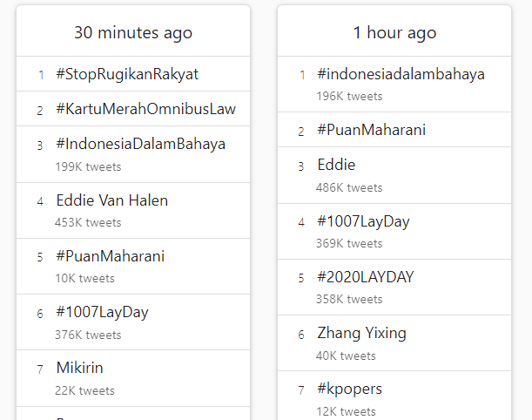
Task: Open #indonesiadalambahaya with 196K tweets
Action: [401, 74]
